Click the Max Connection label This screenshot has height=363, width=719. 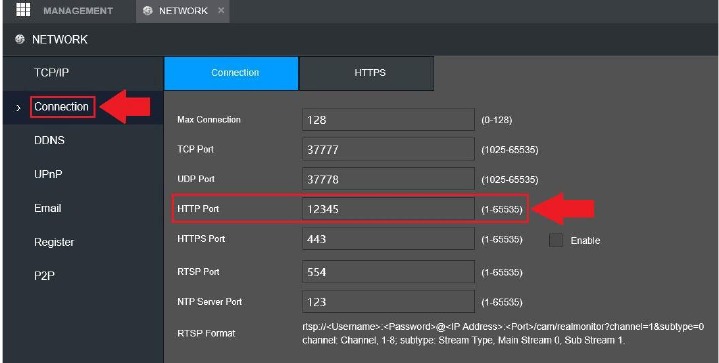click(x=209, y=120)
